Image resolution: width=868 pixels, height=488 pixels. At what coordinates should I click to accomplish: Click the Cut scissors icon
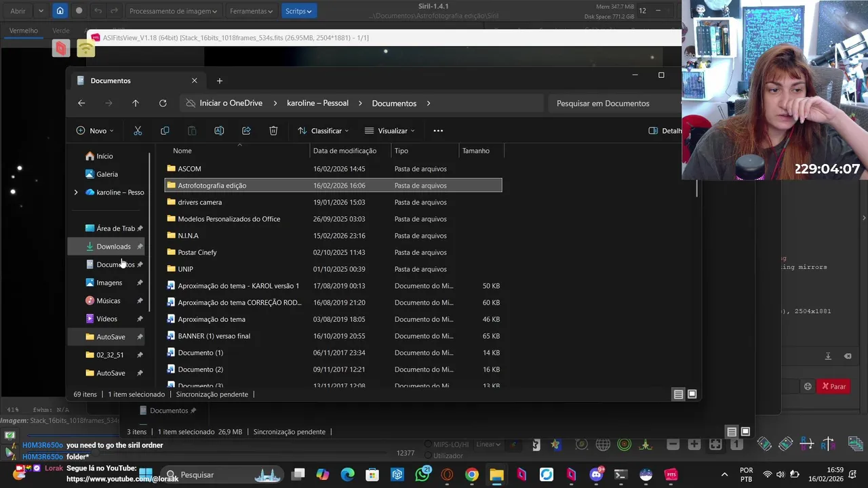[138, 131]
